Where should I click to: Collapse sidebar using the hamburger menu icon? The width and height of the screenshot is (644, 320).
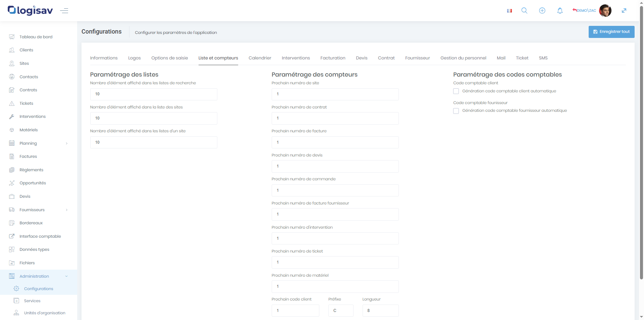(x=64, y=11)
